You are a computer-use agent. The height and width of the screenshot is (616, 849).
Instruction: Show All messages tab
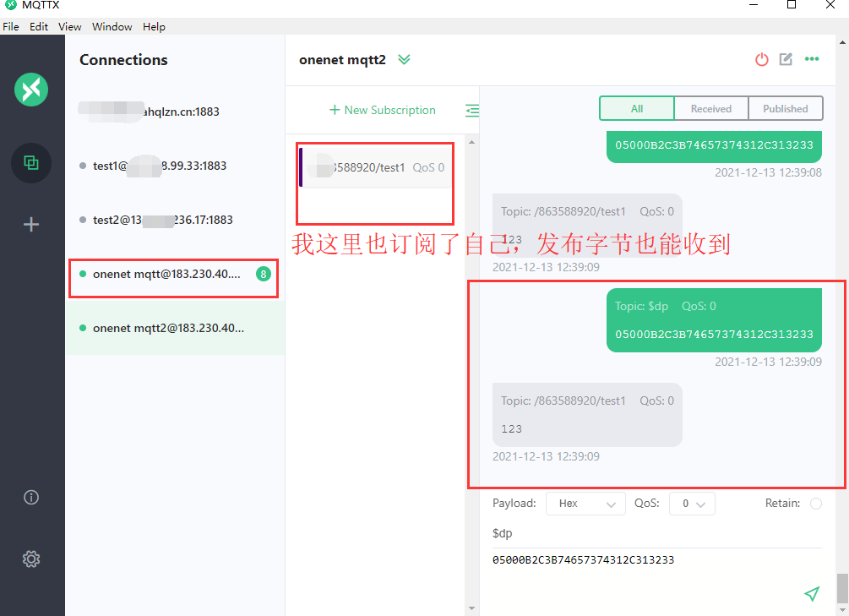coord(637,108)
